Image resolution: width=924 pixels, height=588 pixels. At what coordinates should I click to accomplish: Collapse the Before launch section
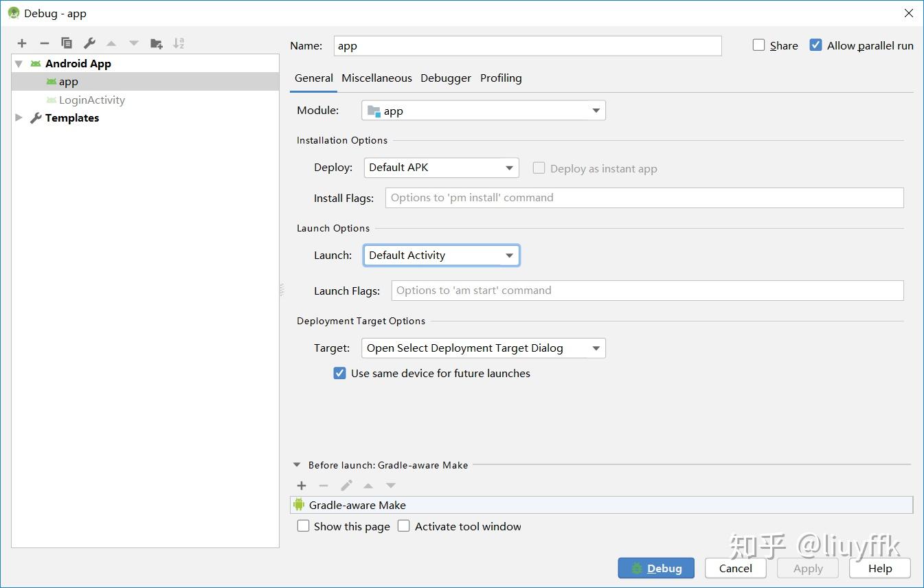297,464
